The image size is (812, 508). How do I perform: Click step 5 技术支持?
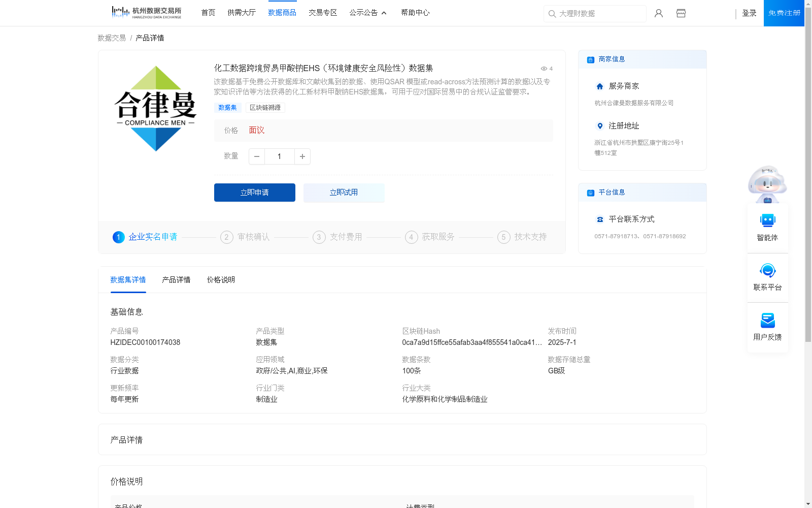522,237
